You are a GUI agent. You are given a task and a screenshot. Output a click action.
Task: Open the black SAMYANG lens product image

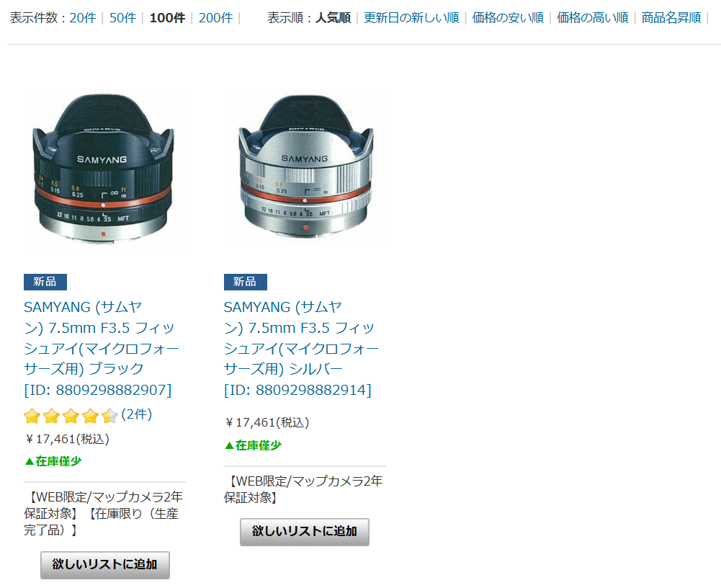(x=104, y=169)
